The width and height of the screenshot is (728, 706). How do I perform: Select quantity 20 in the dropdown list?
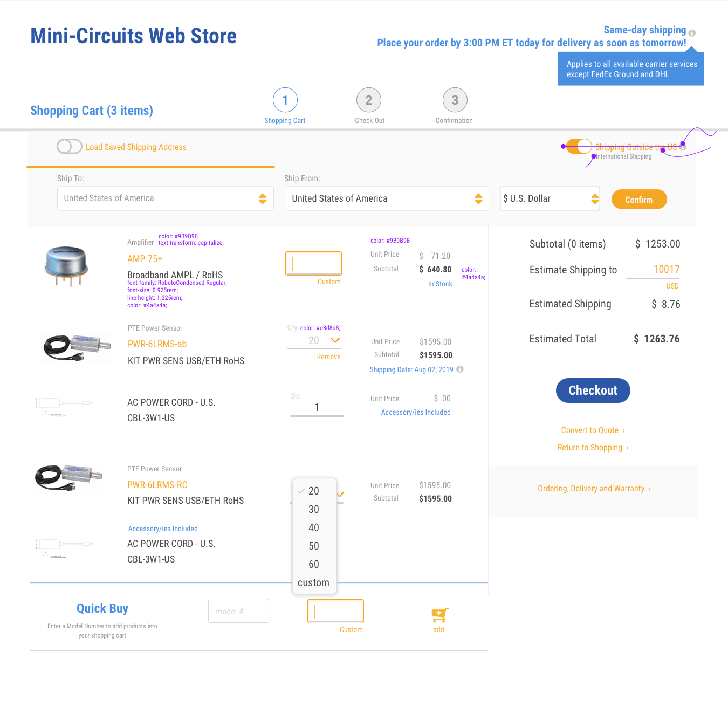(314, 491)
